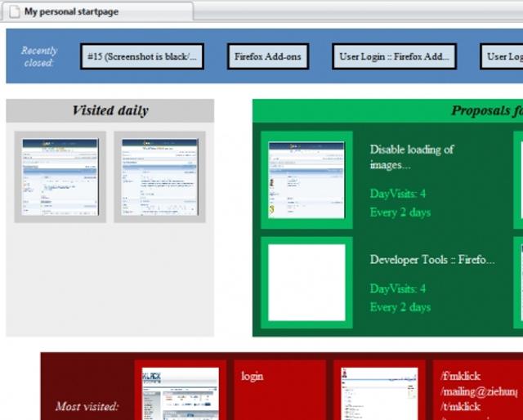Click the 'Recently closed:' label
Screen dimensions: 523x420
coord(38,56)
